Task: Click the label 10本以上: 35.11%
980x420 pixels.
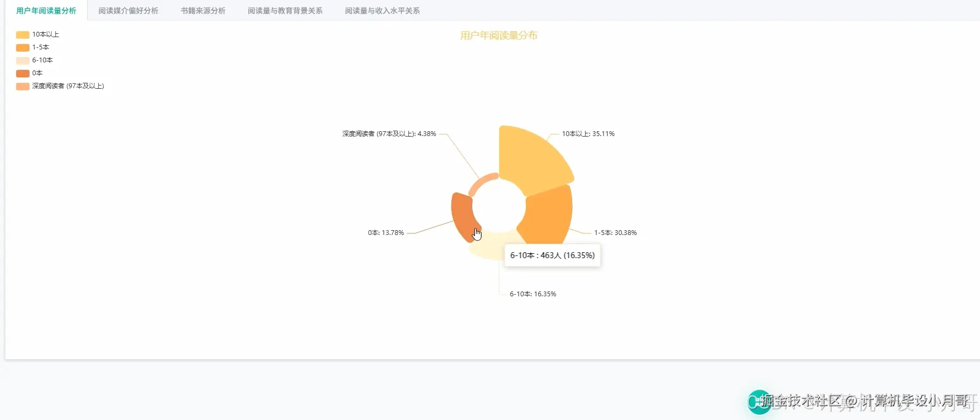Action: coord(588,134)
